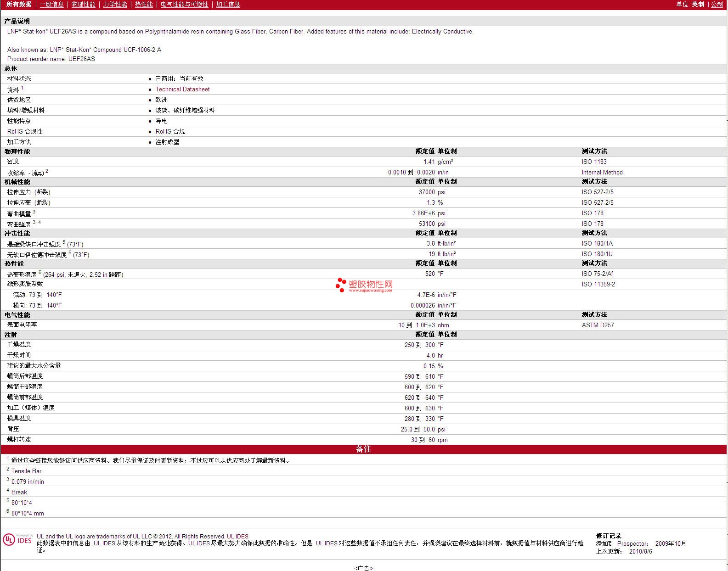This screenshot has width=728, height=571.
Task: Click the Also known as UCF-1006-2 A line
Action: (x=84, y=50)
